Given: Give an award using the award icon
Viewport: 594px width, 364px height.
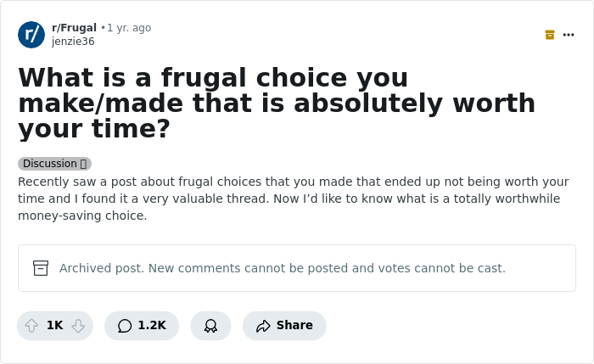Looking at the screenshot, I should (210, 326).
